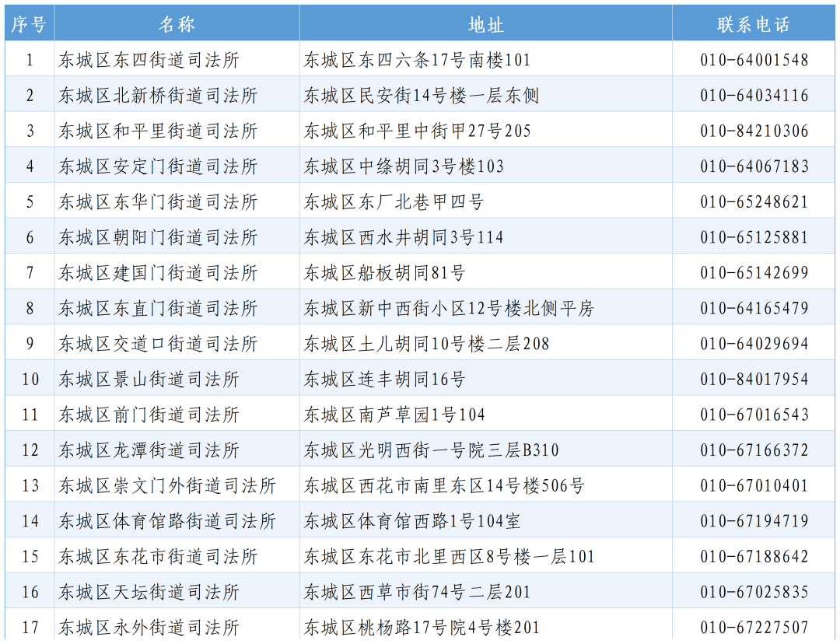The height and width of the screenshot is (644, 840).
Task: Click the 东城区崇文门外街道司法所 cell
Action: [x=167, y=486]
